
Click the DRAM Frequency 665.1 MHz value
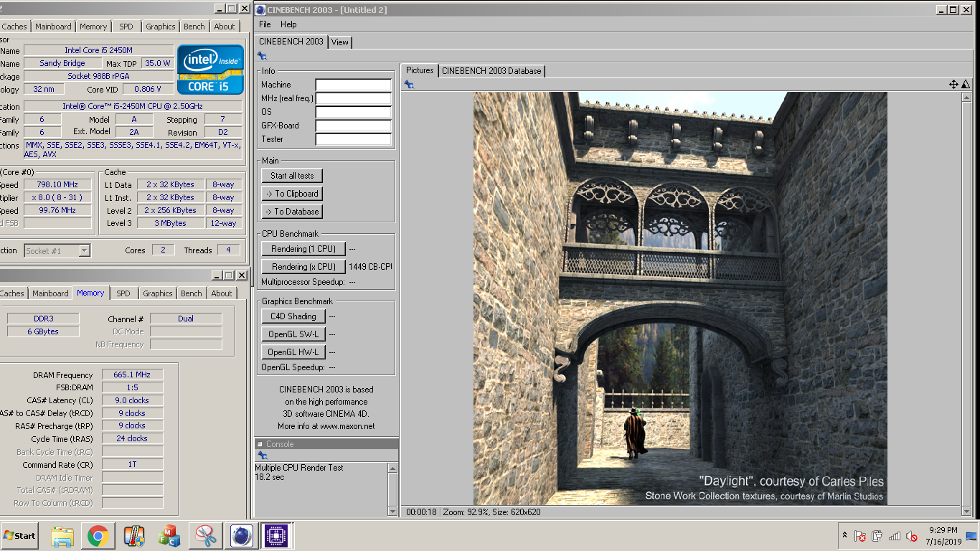coord(132,375)
